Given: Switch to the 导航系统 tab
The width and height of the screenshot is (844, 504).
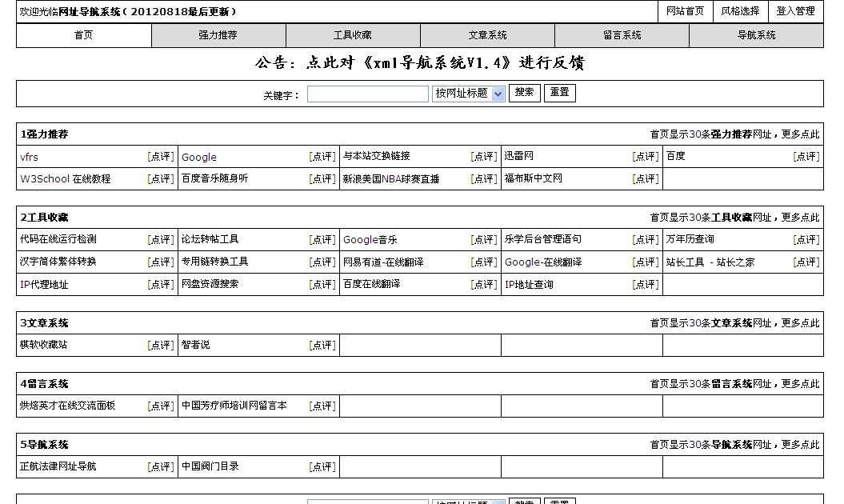Looking at the screenshot, I should pos(756,35).
